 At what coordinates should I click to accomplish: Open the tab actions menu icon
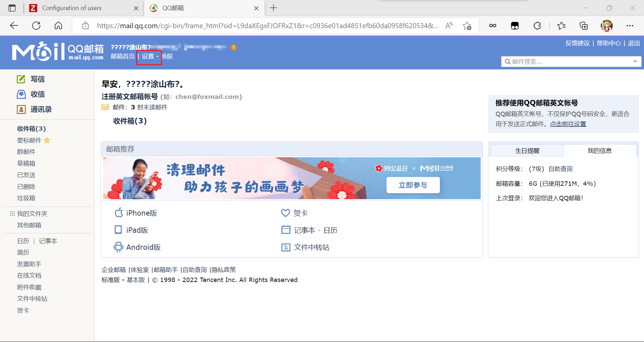12,8
